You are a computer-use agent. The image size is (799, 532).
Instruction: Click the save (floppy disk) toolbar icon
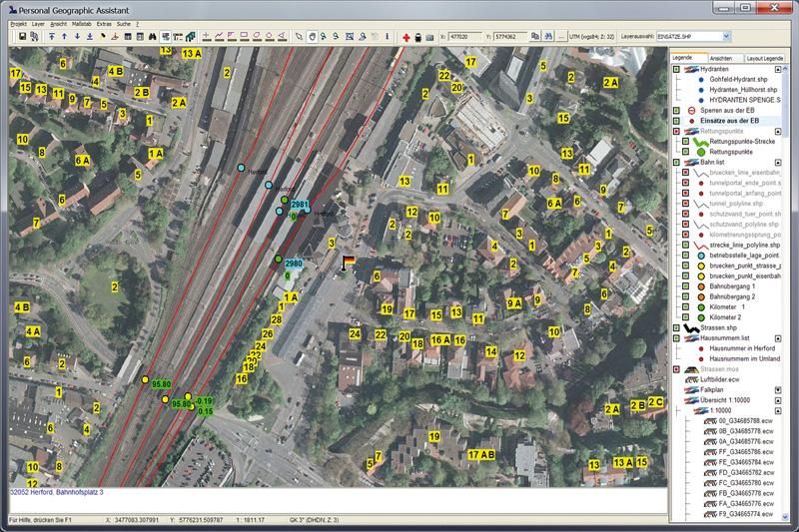(x=21, y=36)
